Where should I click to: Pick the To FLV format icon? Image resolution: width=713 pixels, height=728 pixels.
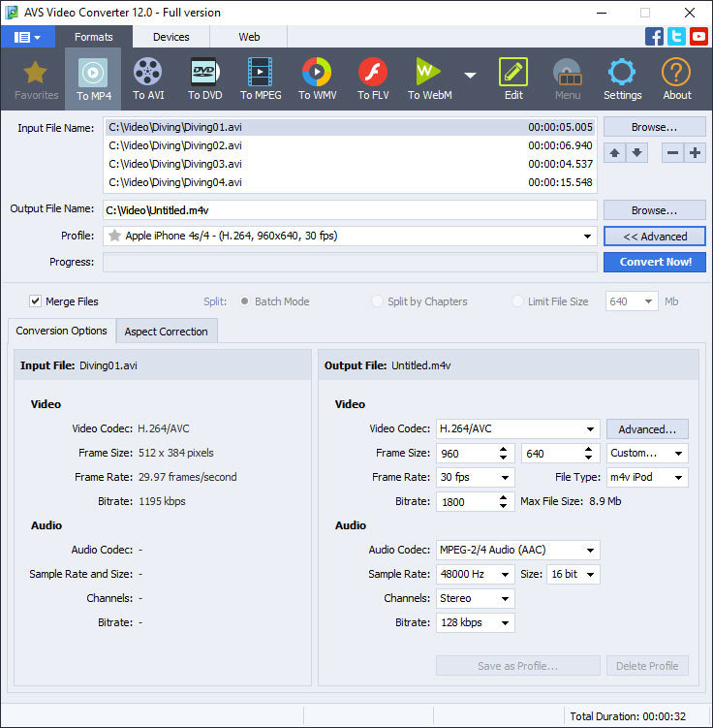coord(373,79)
